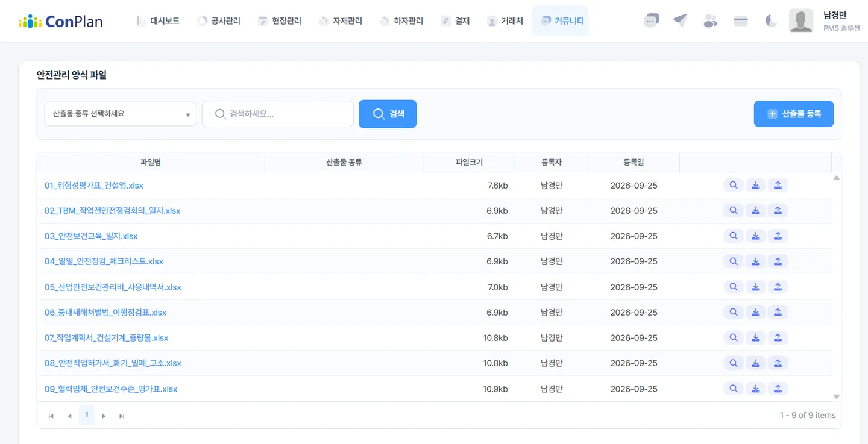Open the 현장관리 menu

point(280,21)
